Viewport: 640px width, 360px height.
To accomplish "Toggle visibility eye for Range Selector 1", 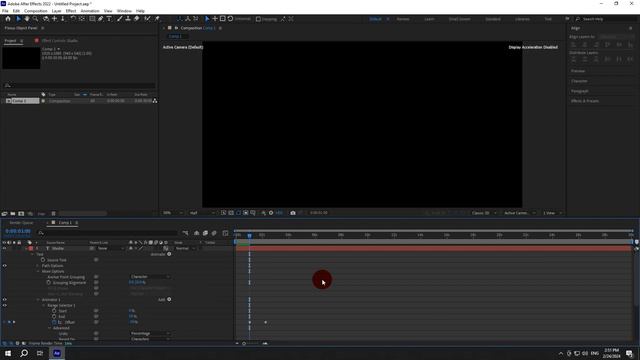I will click(x=4, y=305).
